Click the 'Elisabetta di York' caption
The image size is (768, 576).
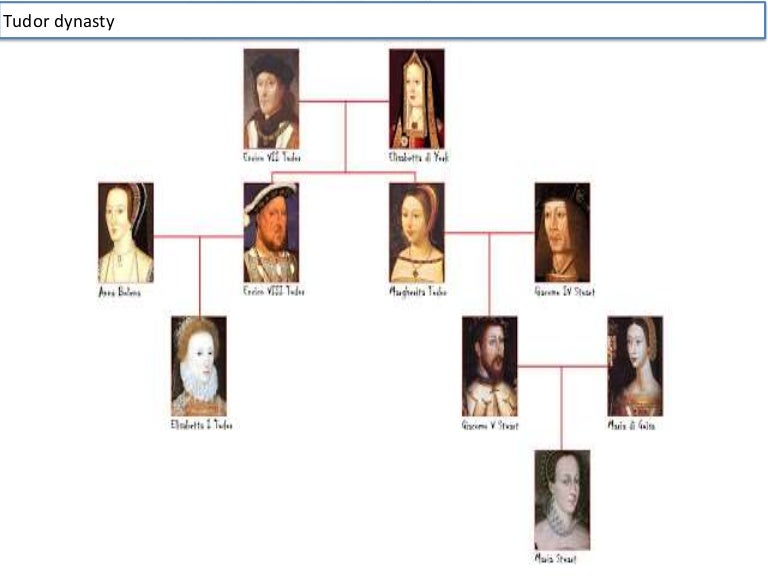point(419,157)
